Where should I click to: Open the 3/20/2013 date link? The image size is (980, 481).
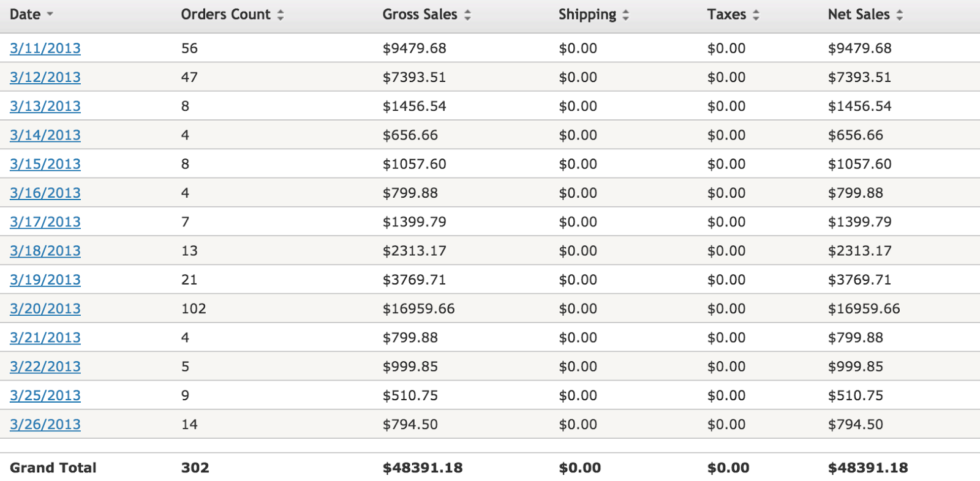[x=45, y=308]
